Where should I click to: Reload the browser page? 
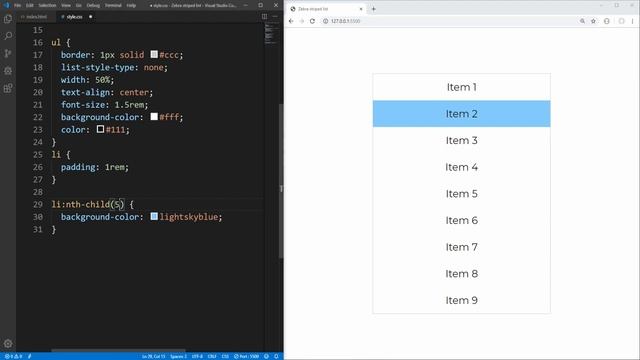pos(312,21)
